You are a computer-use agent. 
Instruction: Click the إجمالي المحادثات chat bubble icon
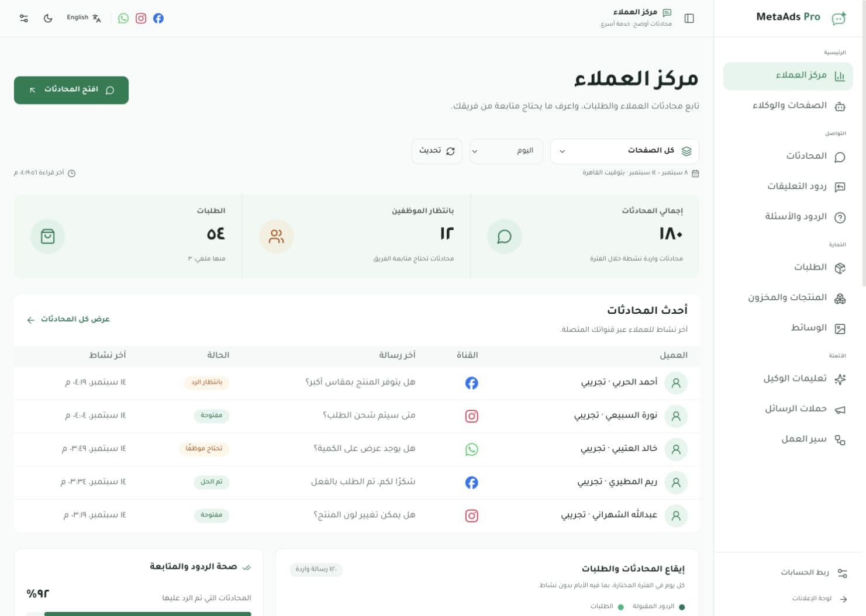504,236
